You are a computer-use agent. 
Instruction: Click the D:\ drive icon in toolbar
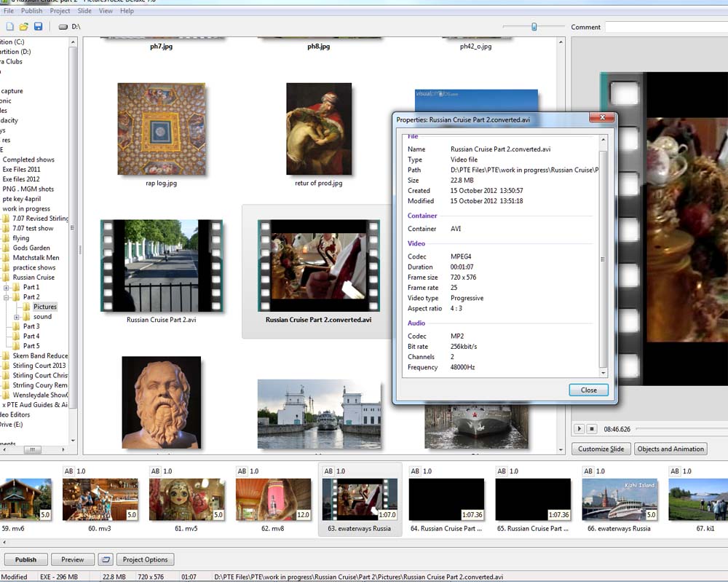click(x=63, y=27)
